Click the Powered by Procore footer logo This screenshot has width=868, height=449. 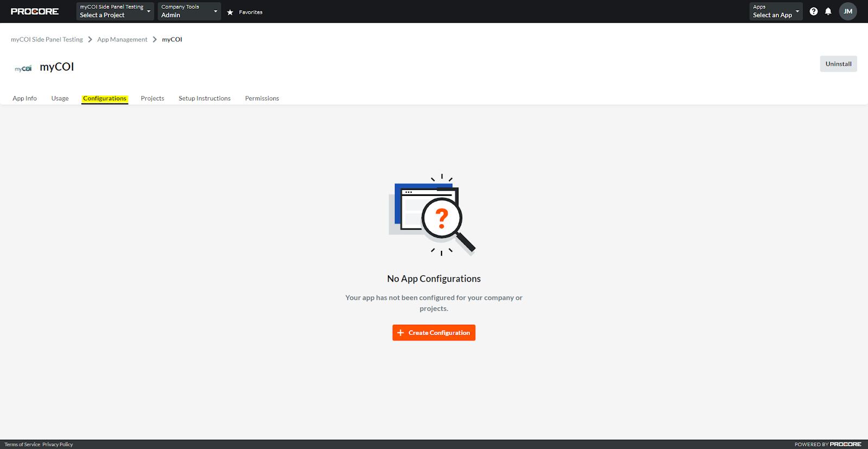tap(828, 445)
